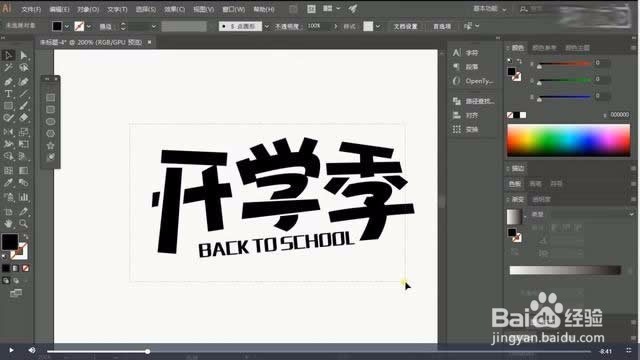This screenshot has height=360, width=640.
Task: Enable Draw Normal mode
Action: tap(6, 281)
